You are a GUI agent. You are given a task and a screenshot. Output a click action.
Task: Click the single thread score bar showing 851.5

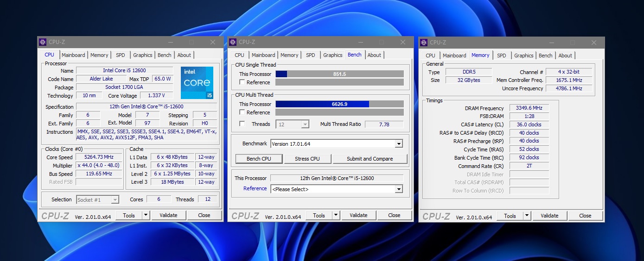339,74
